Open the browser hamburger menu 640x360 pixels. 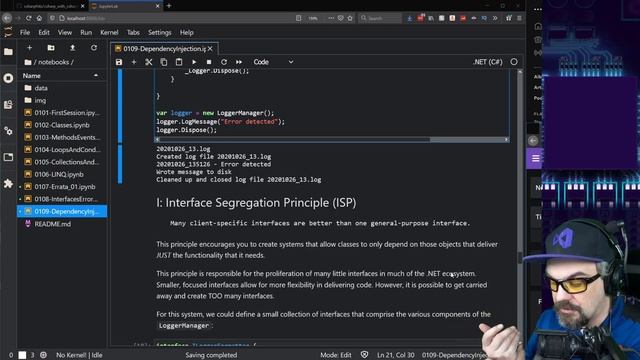(519, 18)
